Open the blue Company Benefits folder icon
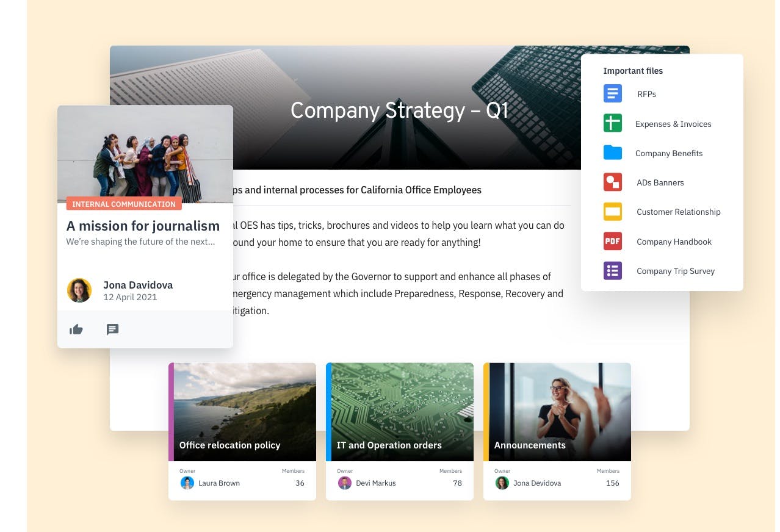This screenshot has height=532, width=780. tap(612, 153)
